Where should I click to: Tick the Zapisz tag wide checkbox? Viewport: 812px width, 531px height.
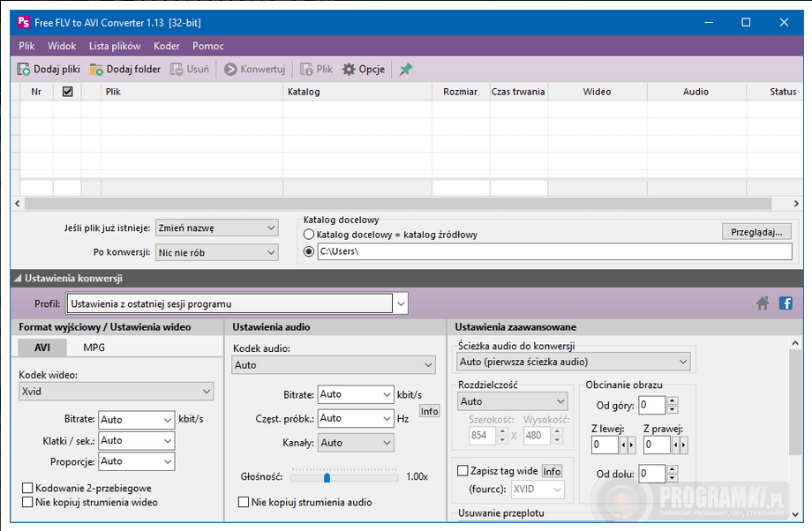coord(462,471)
